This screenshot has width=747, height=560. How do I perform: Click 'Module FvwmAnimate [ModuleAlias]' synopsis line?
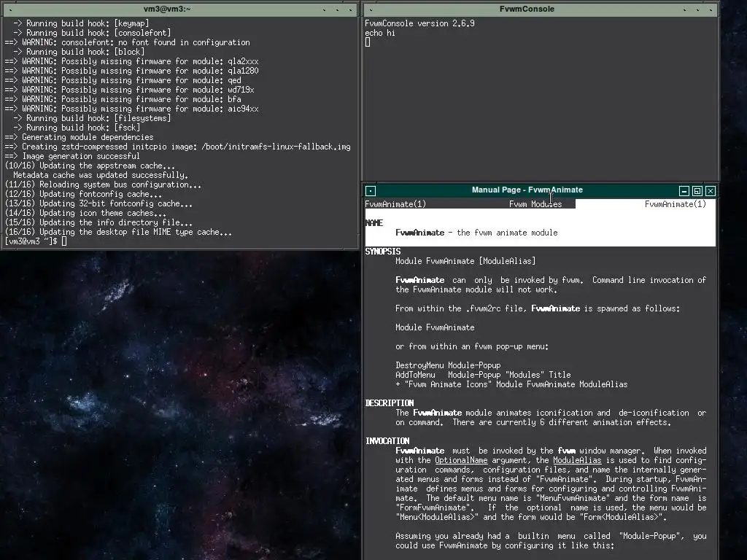click(465, 261)
